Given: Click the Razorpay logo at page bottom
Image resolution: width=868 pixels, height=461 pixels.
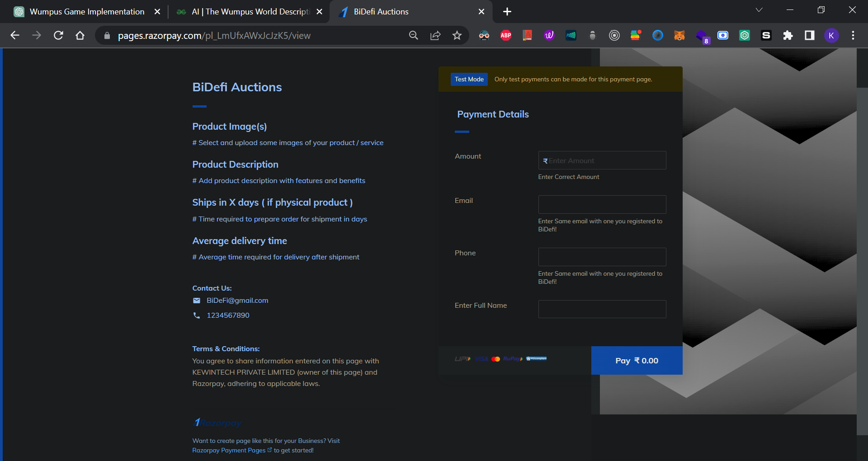Looking at the screenshot, I should coord(217,423).
